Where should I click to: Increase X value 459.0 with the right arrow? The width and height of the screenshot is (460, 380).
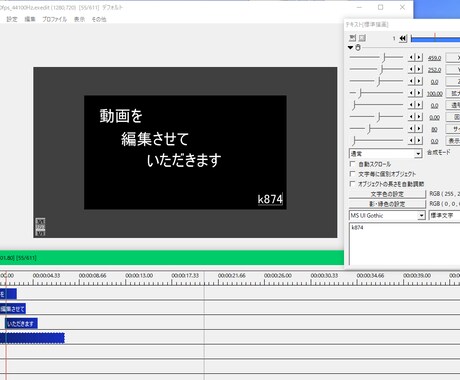pos(419,57)
